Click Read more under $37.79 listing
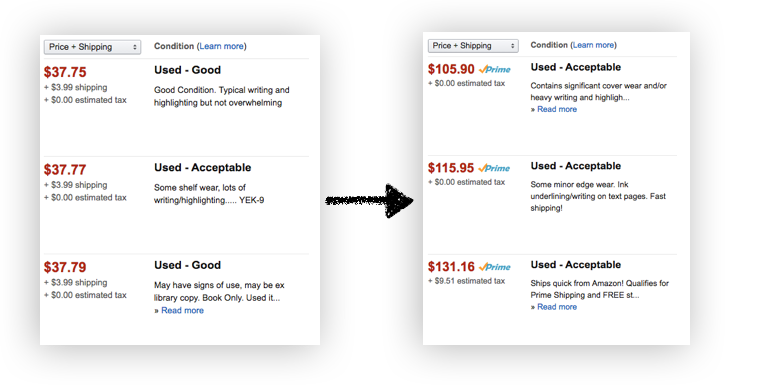The width and height of the screenshot is (759, 389). [x=182, y=311]
